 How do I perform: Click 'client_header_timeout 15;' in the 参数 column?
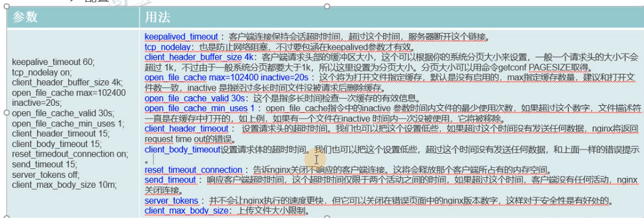pyautogui.click(x=61, y=133)
